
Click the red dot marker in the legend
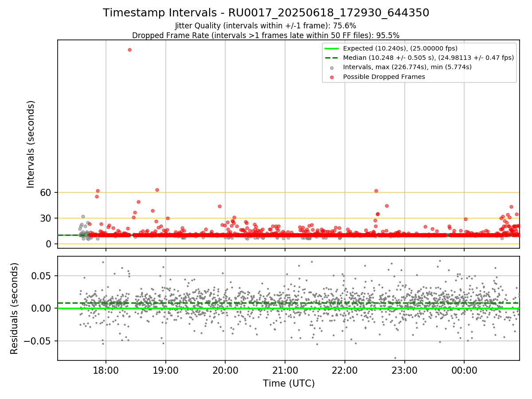(332, 77)
